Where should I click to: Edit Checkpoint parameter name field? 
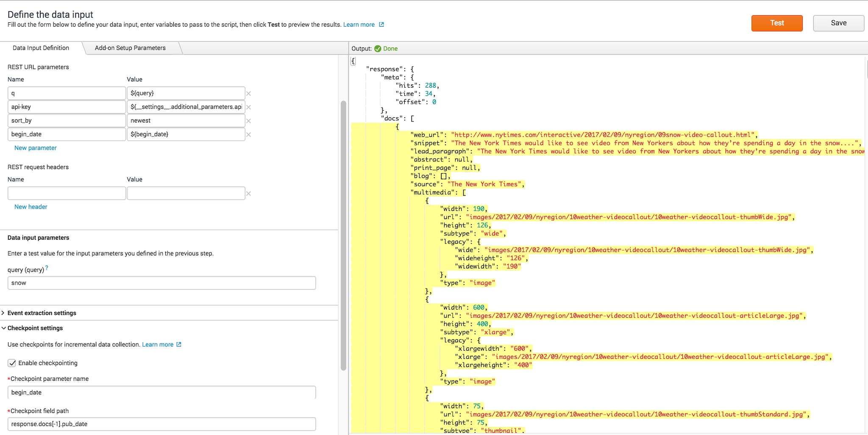pos(161,392)
